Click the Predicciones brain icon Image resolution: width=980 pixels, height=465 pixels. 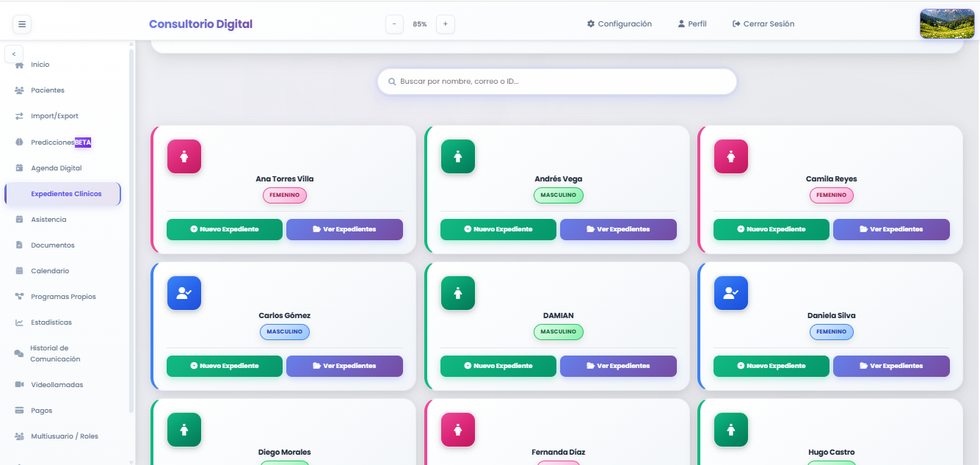(19, 142)
